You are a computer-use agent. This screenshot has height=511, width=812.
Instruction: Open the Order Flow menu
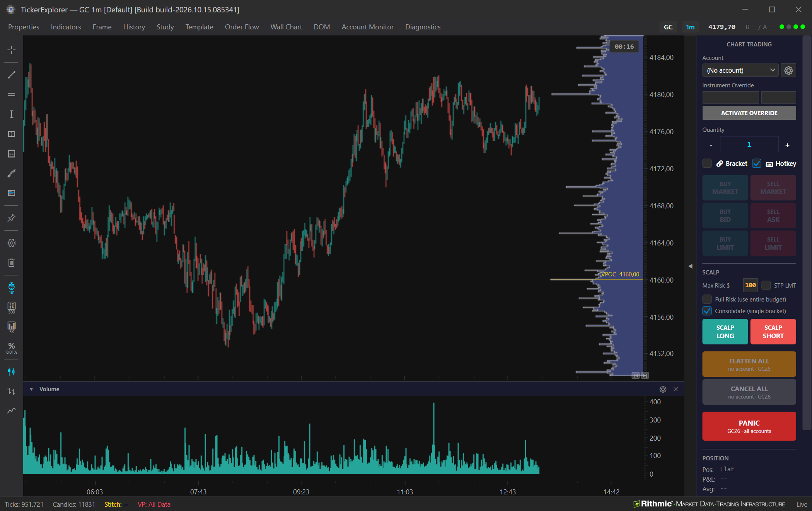[242, 27]
